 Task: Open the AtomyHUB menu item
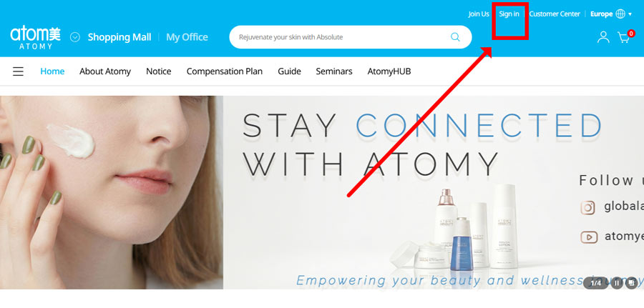389,71
